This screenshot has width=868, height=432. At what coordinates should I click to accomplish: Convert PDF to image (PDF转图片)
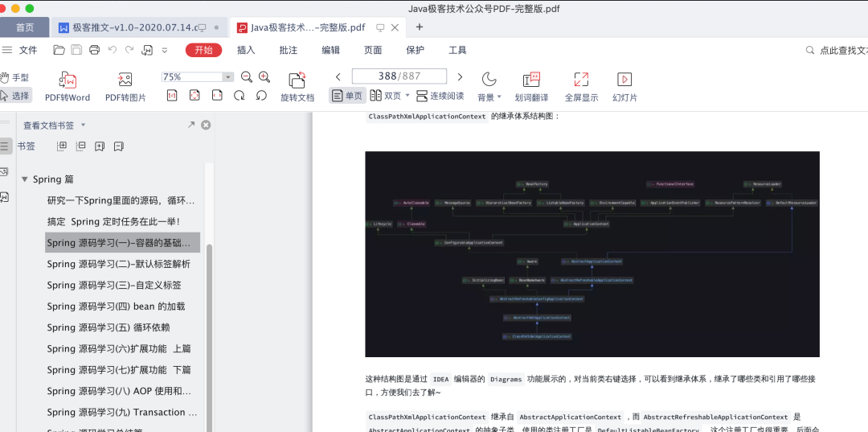click(125, 87)
